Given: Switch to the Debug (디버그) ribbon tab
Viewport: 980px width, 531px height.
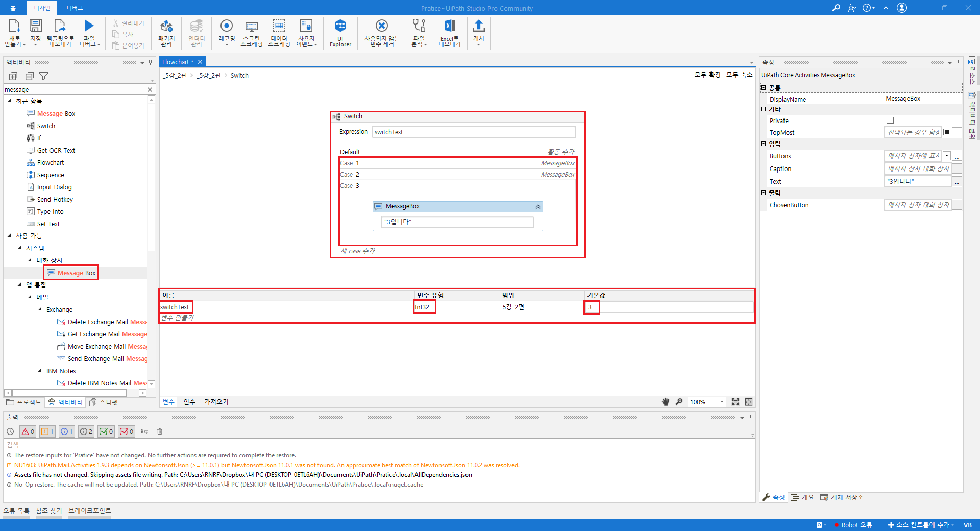Looking at the screenshot, I should pyautogui.click(x=75, y=8).
